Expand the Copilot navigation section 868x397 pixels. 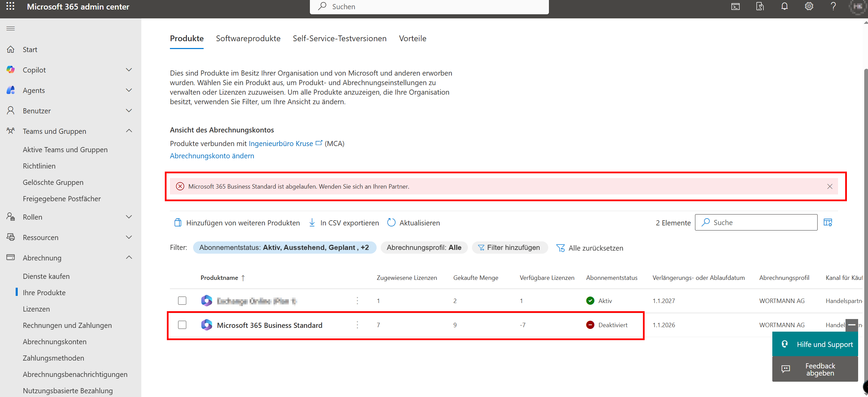(129, 70)
